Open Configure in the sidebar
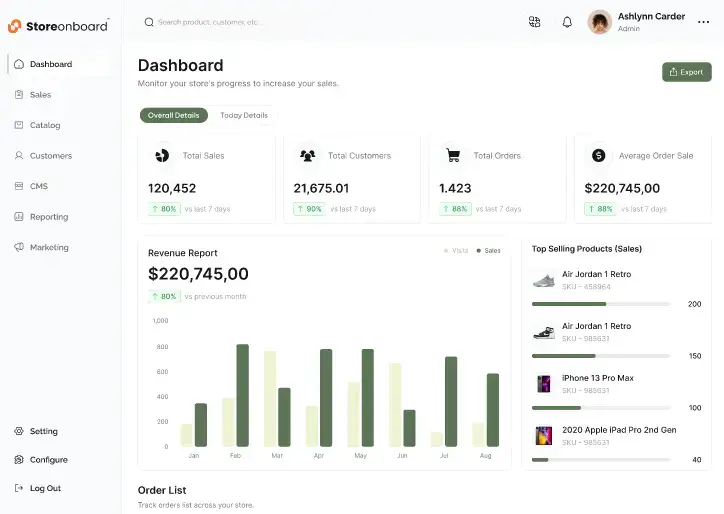Screen dimensions: 724x514 click(48, 460)
